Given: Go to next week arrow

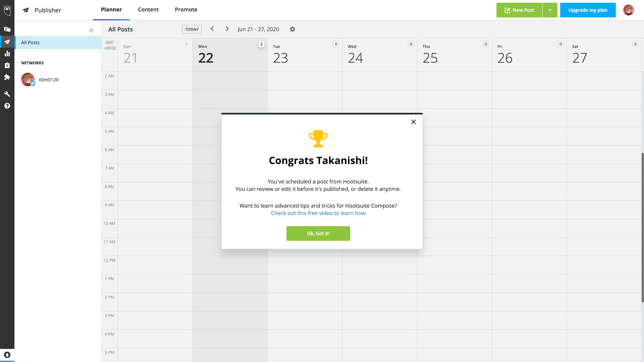Looking at the screenshot, I should point(227,29).
